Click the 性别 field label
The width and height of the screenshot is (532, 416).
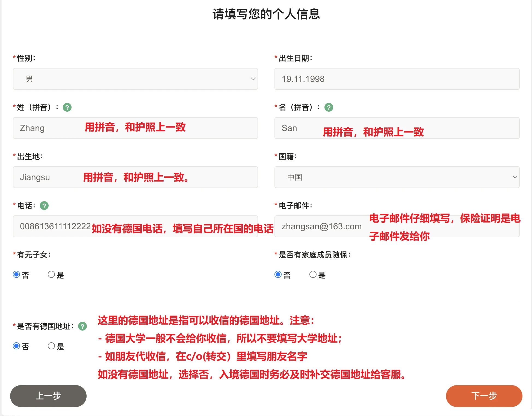tap(26, 58)
